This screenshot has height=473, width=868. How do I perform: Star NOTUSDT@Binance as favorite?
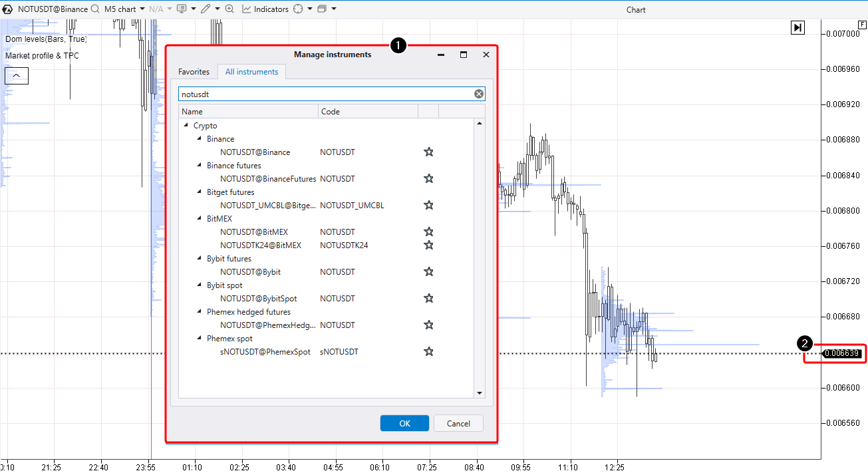[x=429, y=152]
